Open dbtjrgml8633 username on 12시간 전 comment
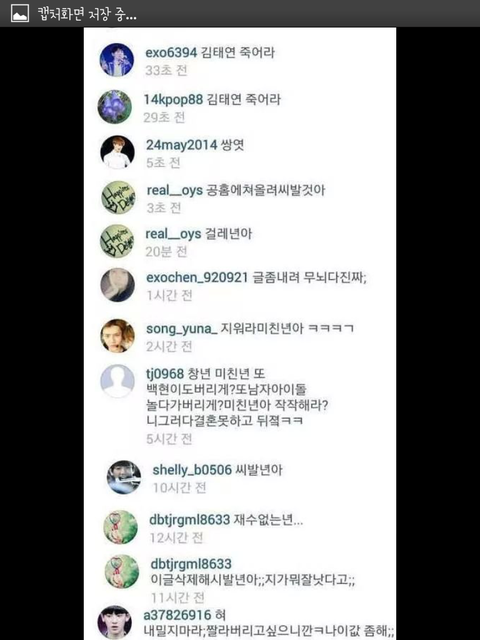The height and width of the screenshot is (640, 480). (190, 520)
